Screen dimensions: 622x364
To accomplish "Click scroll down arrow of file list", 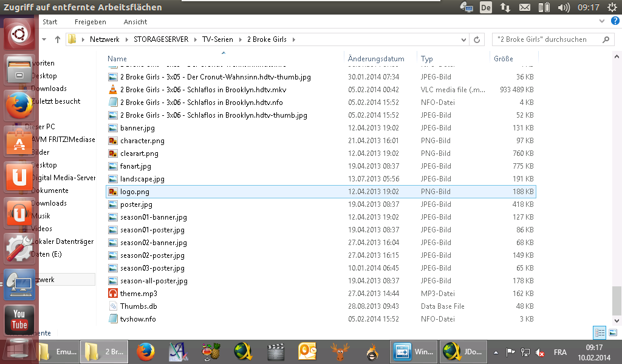I will (x=617, y=320).
